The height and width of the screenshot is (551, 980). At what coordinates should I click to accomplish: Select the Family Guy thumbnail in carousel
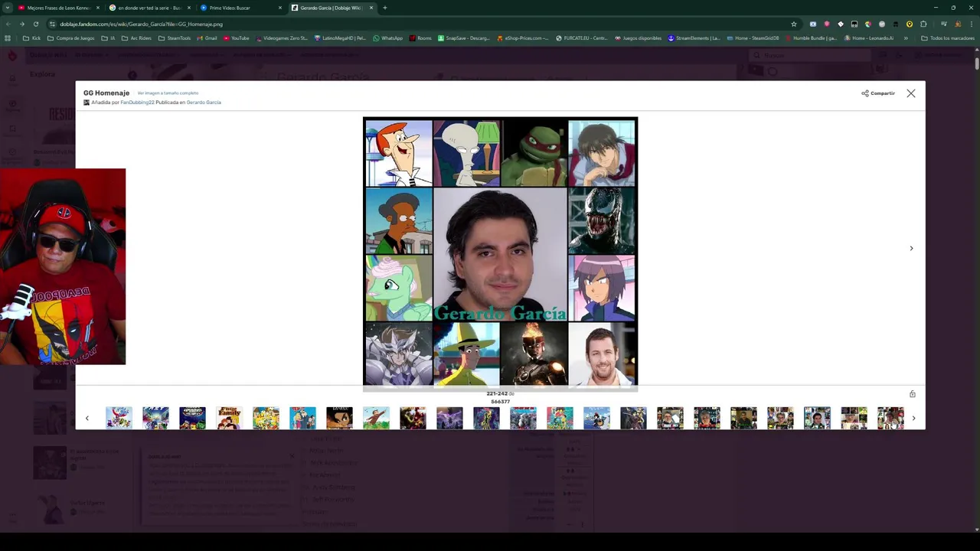tap(229, 418)
